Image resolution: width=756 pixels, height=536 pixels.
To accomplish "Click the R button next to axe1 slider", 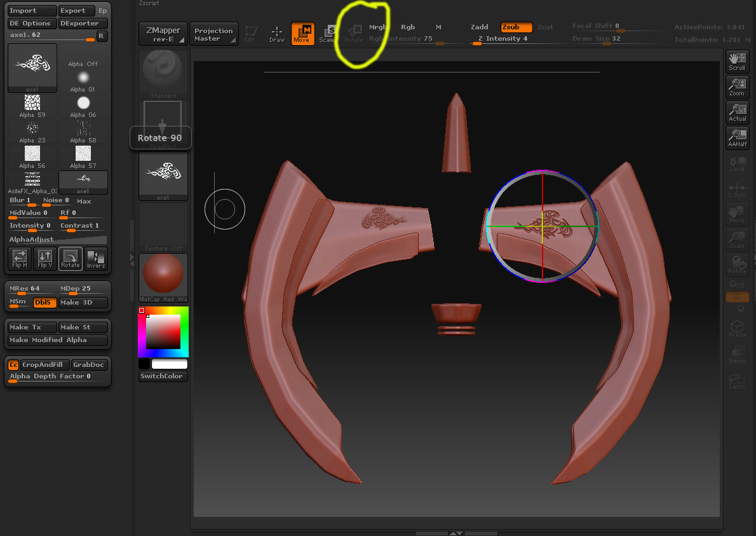I will pos(101,36).
